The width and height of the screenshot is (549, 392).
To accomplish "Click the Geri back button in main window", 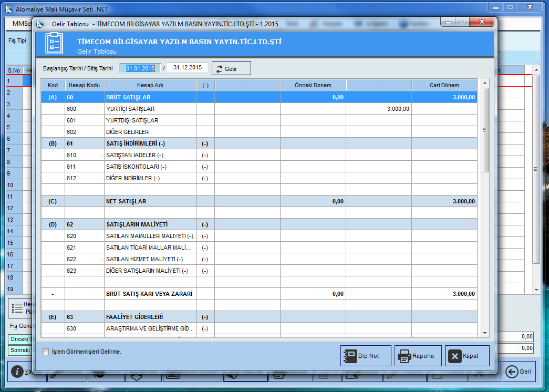I will click(x=519, y=372).
